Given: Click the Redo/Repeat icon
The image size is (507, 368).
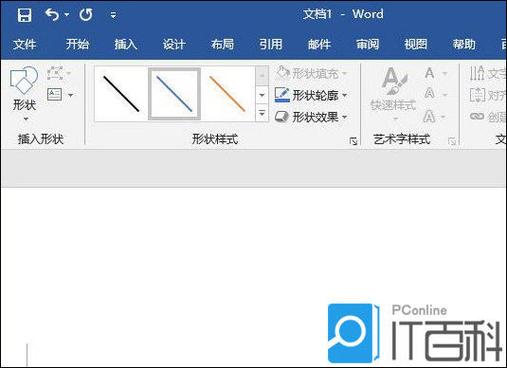Looking at the screenshot, I should click(x=86, y=15).
